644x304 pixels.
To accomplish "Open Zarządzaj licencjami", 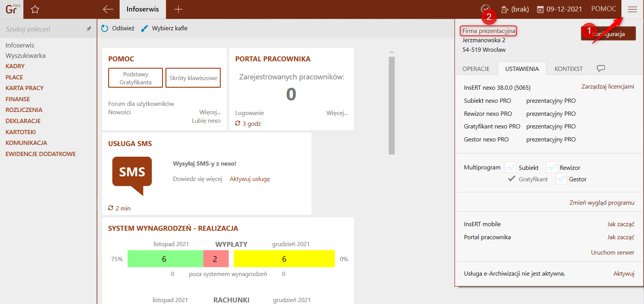I will [608, 87].
